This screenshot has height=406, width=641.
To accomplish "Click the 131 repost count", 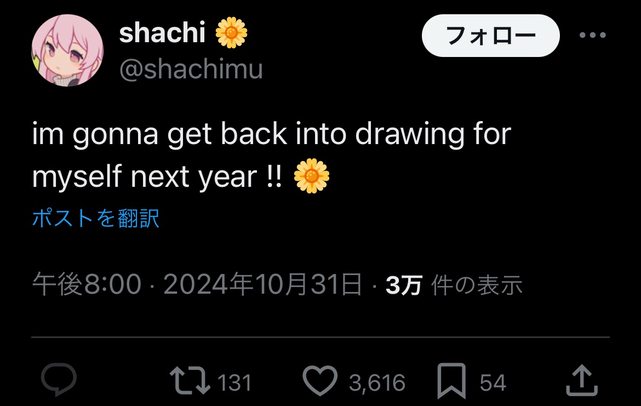I will pyautogui.click(x=233, y=382).
